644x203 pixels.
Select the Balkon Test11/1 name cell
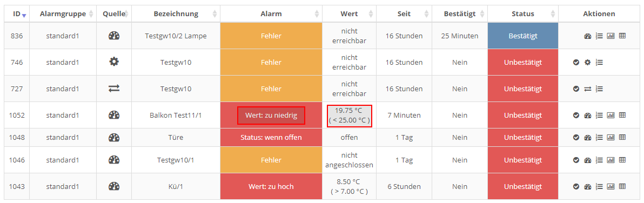coord(176,115)
